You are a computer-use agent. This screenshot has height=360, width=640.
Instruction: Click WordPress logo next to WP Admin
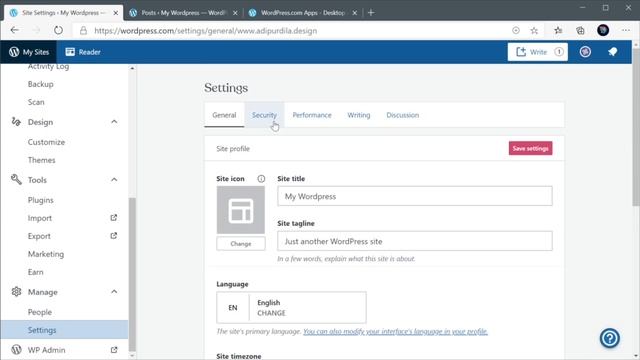point(16,350)
